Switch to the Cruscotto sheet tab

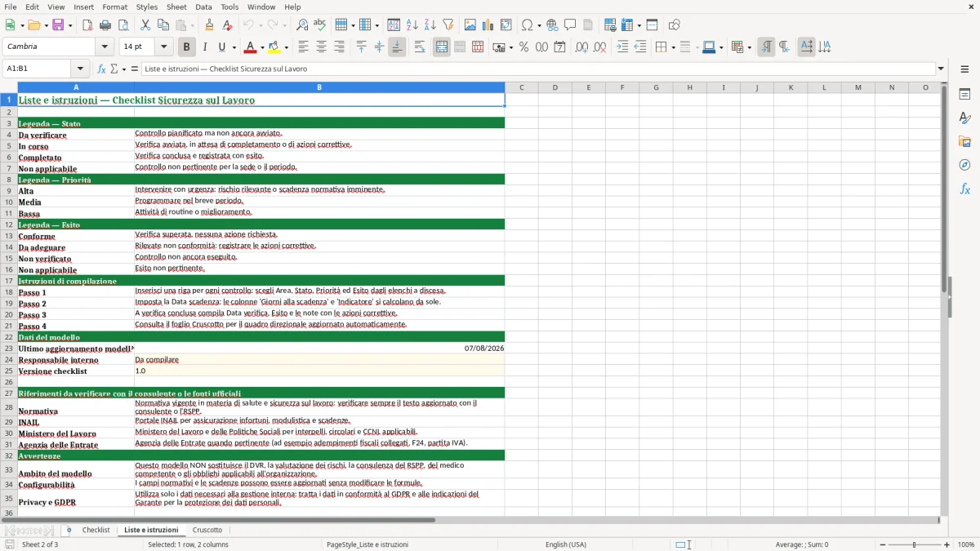207,530
